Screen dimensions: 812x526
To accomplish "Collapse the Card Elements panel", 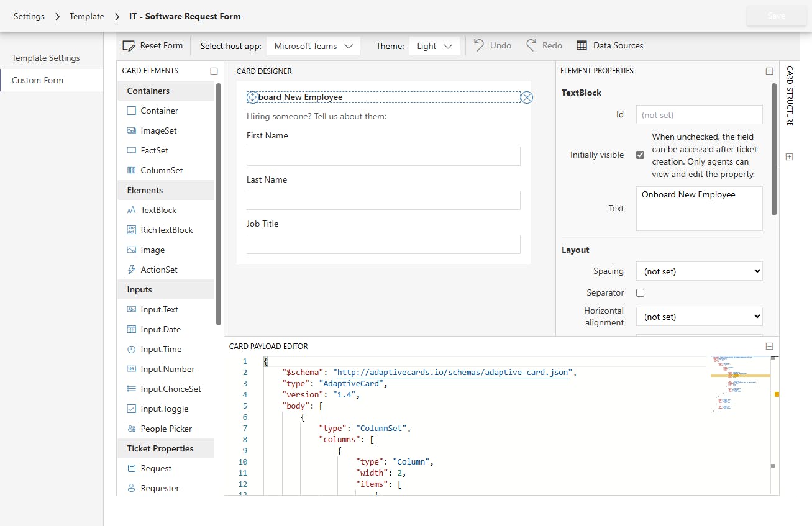I will 214,71.
